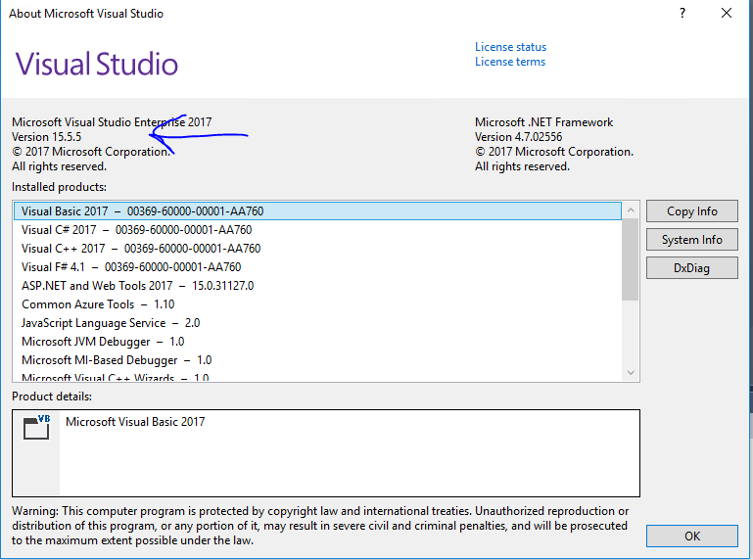Click the Visual Basic product icon
This screenshot has height=560, width=753.
(36, 428)
